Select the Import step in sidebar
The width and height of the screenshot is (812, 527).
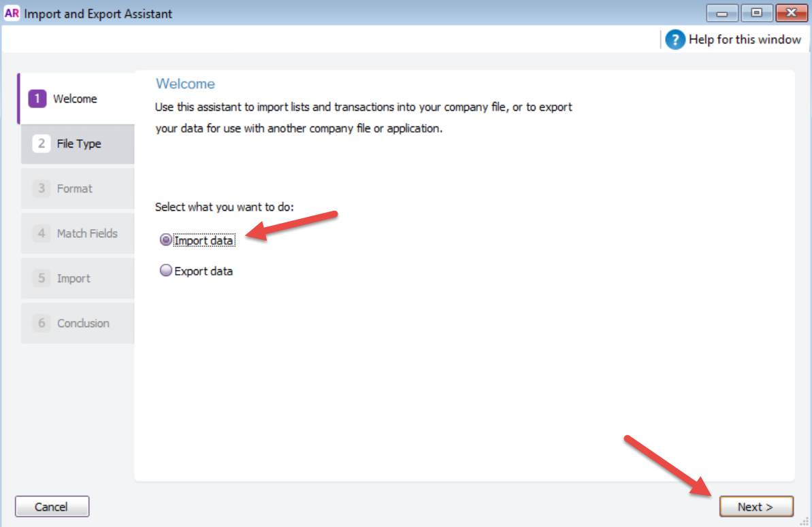(78, 278)
